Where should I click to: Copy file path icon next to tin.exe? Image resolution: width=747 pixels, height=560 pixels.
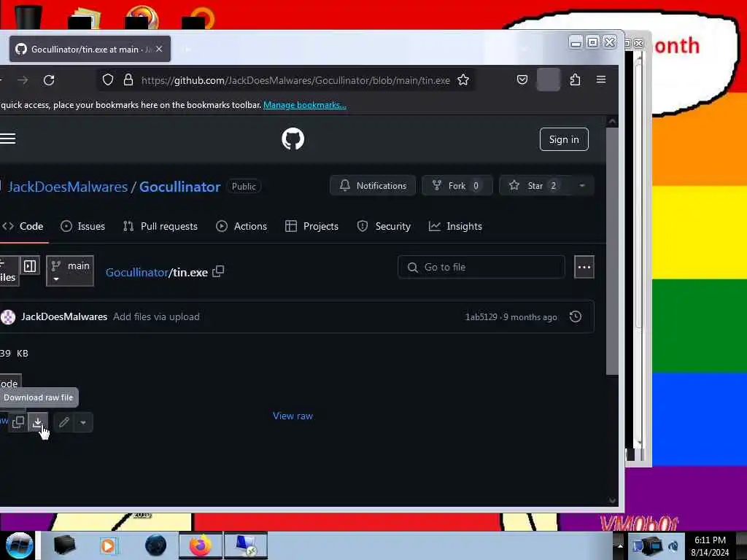[218, 271]
